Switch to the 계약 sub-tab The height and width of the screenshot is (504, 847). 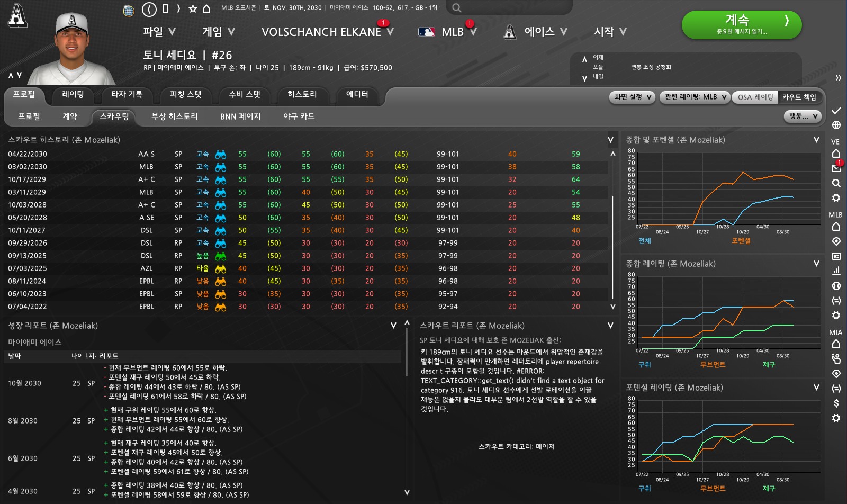point(70,116)
